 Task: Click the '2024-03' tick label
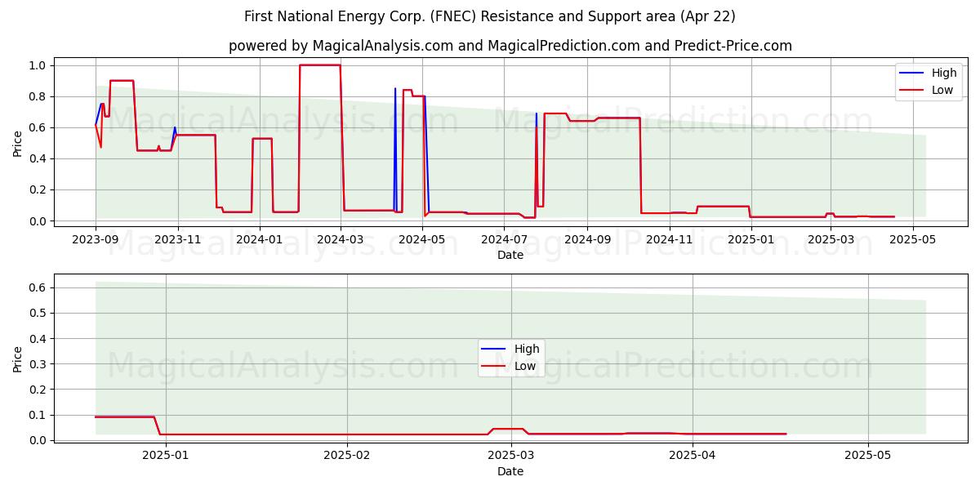click(341, 239)
